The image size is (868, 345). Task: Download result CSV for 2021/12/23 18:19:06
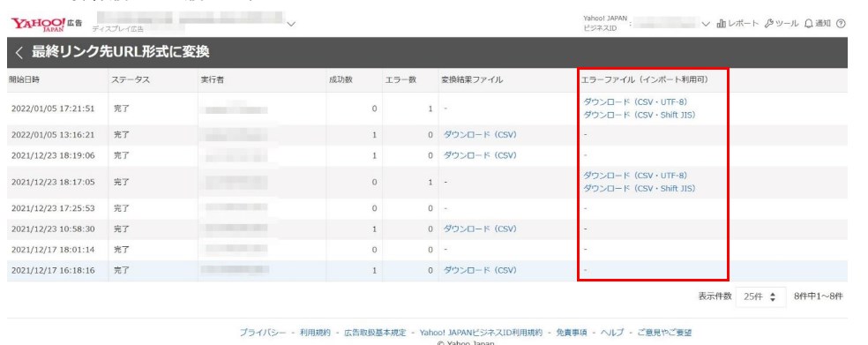click(480, 155)
